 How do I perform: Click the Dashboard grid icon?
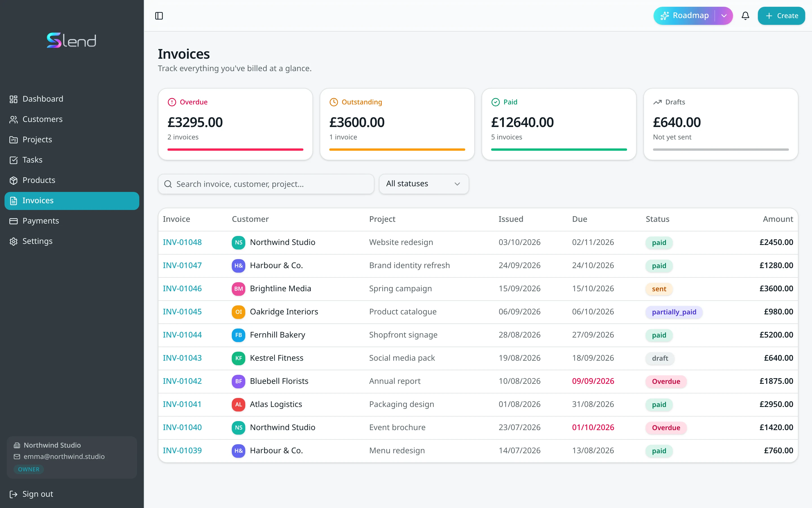pos(14,99)
